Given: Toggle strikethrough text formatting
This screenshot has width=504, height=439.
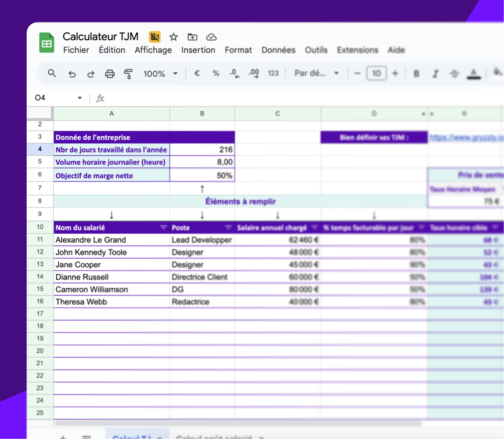Looking at the screenshot, I should coord(454,74).
